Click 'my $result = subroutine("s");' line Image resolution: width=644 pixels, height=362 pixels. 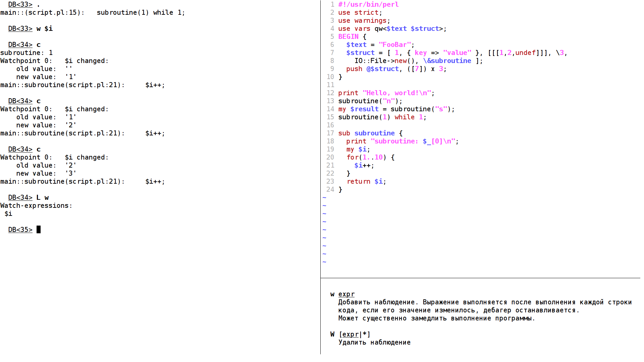pos(396,109)
